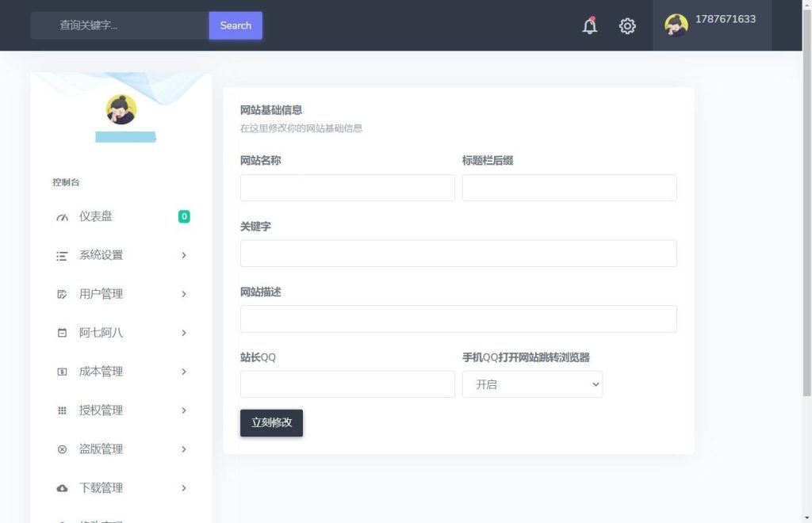Click the 阿七阿八 calendar icon
This screenshot has height=523, width=812.
point(62,333)
